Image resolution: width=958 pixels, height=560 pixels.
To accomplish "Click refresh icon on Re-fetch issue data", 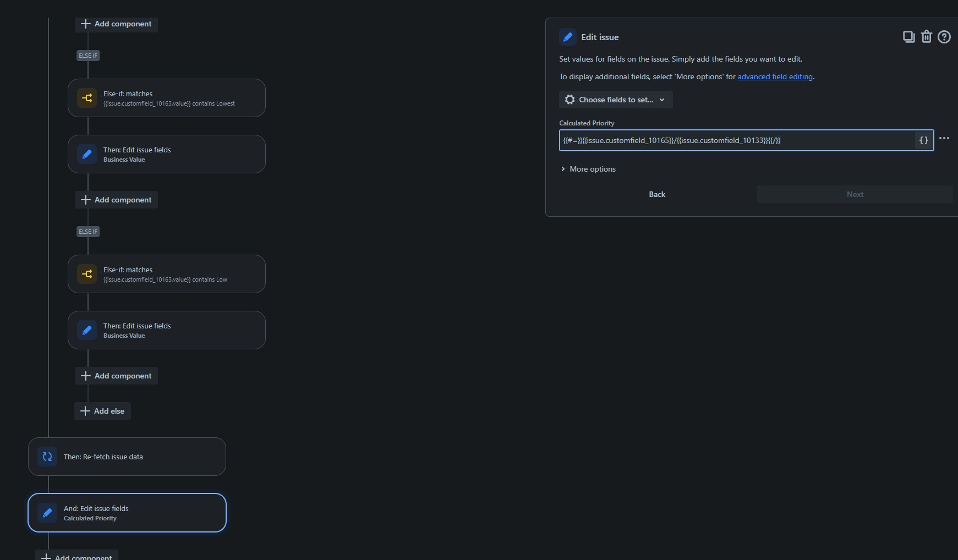I will click(x=47, y=456).
